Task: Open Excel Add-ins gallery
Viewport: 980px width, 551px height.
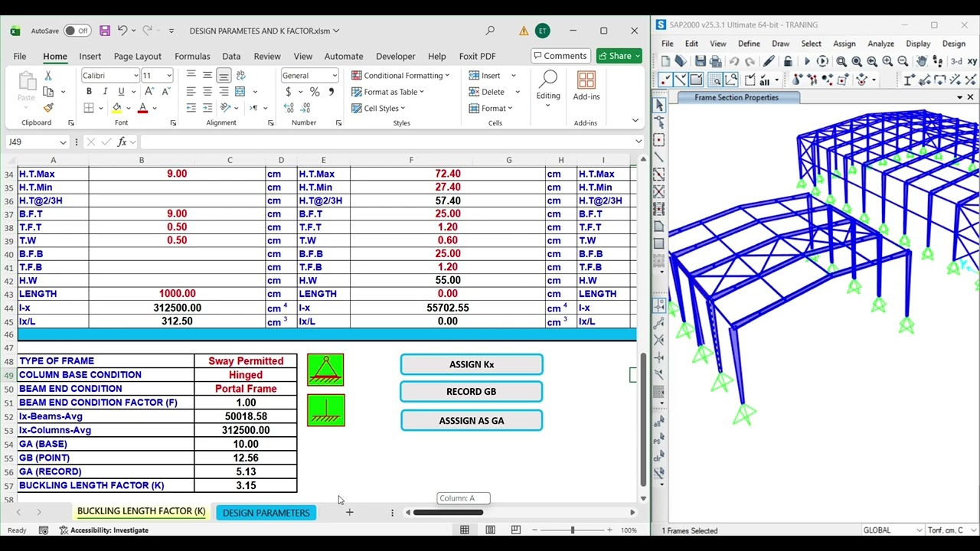Action: pyautogui.click(x=586, y=86)
